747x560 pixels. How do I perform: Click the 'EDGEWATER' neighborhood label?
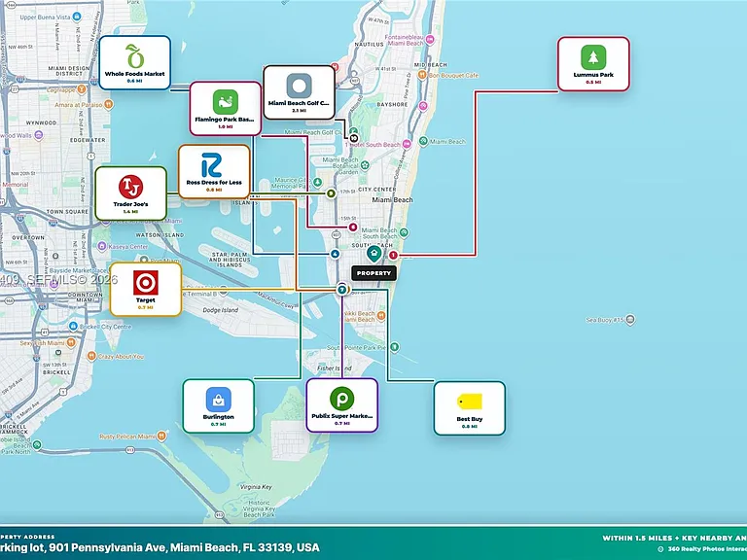[x=88, y=140]
